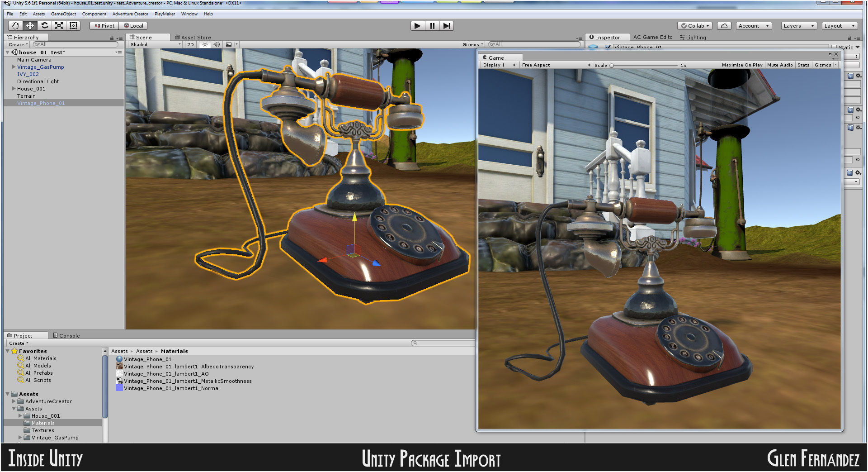Click the Pause button
This screenshot has width=868, height=472.
click(x=432, y=26)
